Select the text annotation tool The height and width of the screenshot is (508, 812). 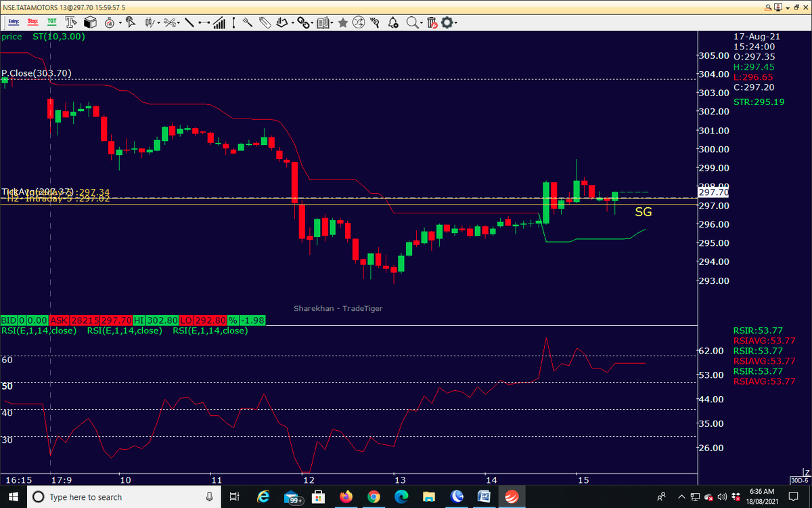tap(71, 22)
